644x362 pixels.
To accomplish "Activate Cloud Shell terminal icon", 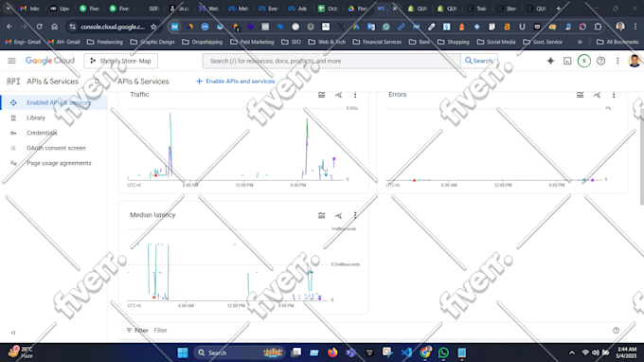I will point(567,61).
